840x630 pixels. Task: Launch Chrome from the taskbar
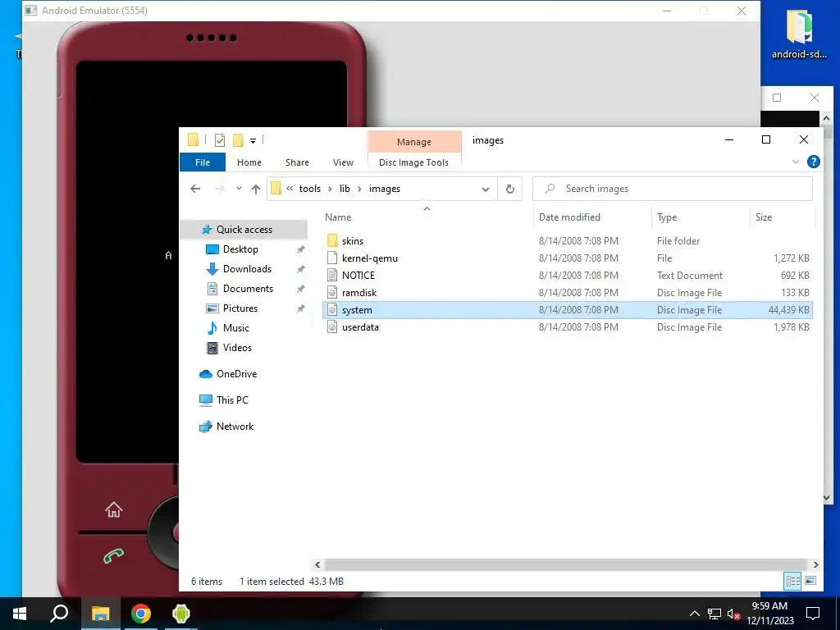click(141, 614)
